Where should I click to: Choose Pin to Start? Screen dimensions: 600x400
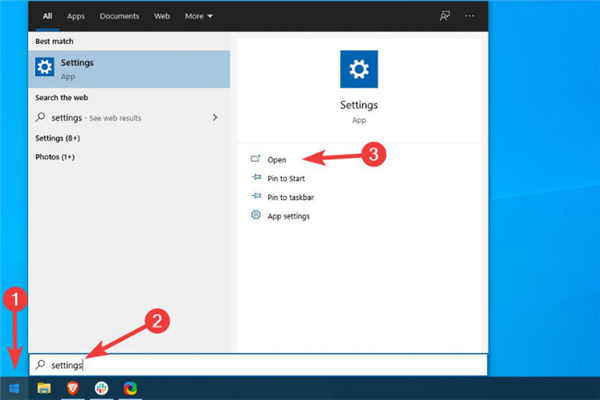(x=286, y=178)
